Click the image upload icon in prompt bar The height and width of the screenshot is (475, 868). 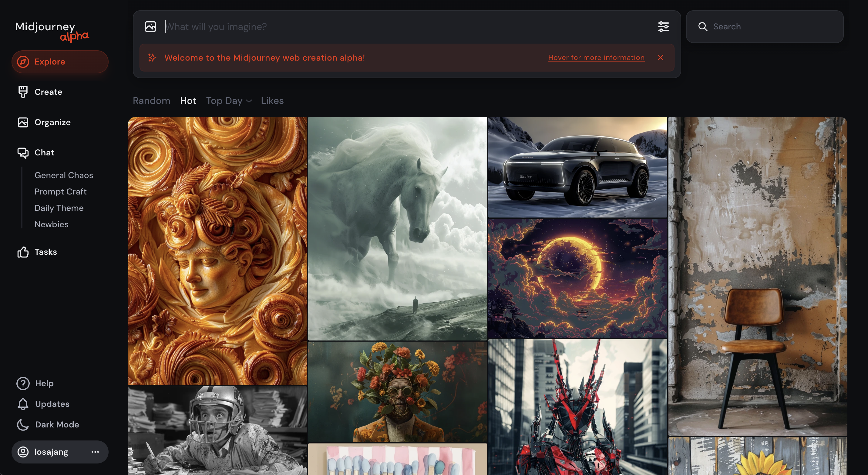coord(150,27)
